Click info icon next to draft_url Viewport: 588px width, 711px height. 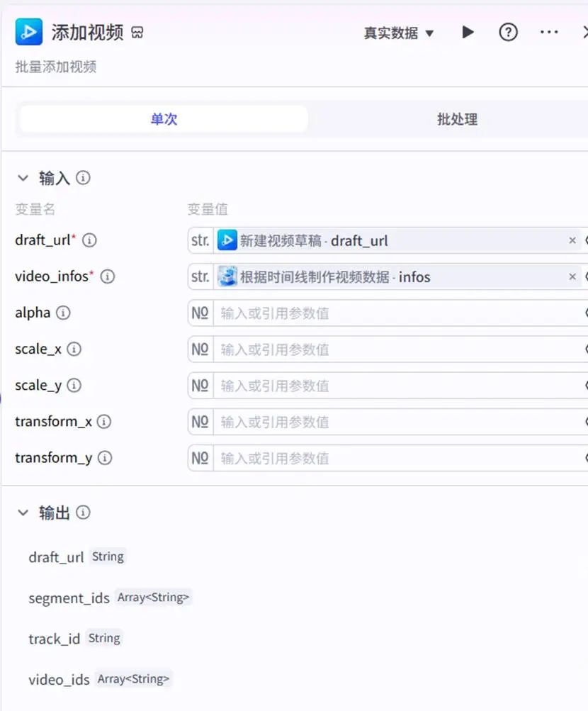coord(89,240)
